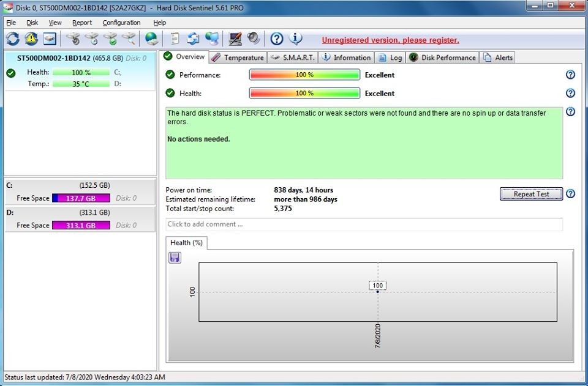This screenshot has width=588, height=386.
Task: Switch to the S.M.A.R.T. tab
Action: point(293,58)
